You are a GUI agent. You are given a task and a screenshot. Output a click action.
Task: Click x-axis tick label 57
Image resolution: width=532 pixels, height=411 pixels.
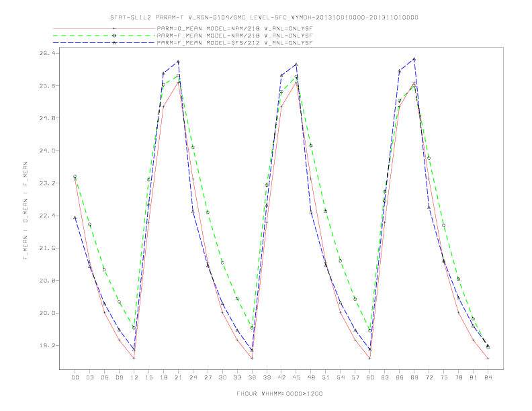(355, 377)
